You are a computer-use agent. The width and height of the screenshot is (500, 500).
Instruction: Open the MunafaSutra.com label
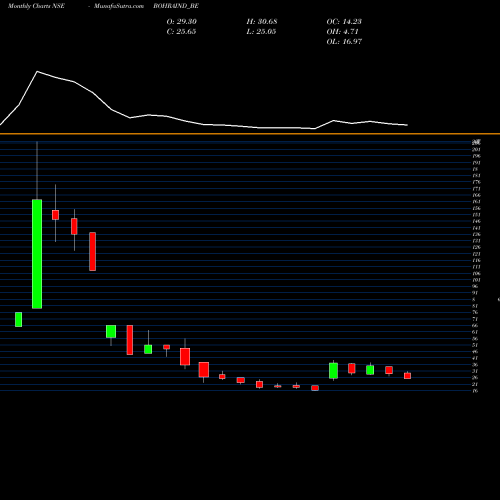(x=119, y=6)
